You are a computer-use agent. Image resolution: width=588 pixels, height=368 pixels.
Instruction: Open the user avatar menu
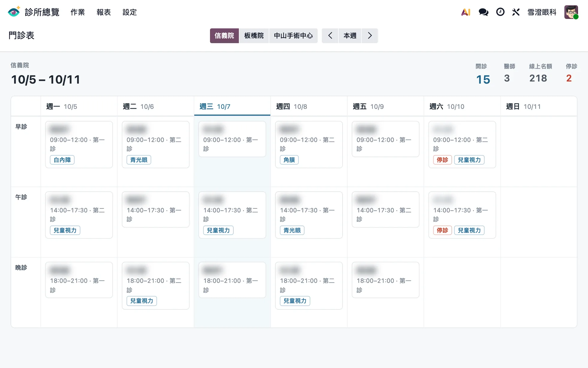point(571,12)
